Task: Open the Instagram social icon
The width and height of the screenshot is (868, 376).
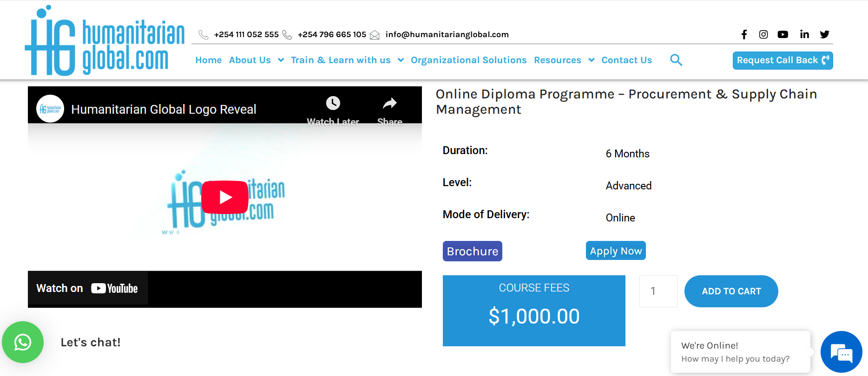Action: 763,34
